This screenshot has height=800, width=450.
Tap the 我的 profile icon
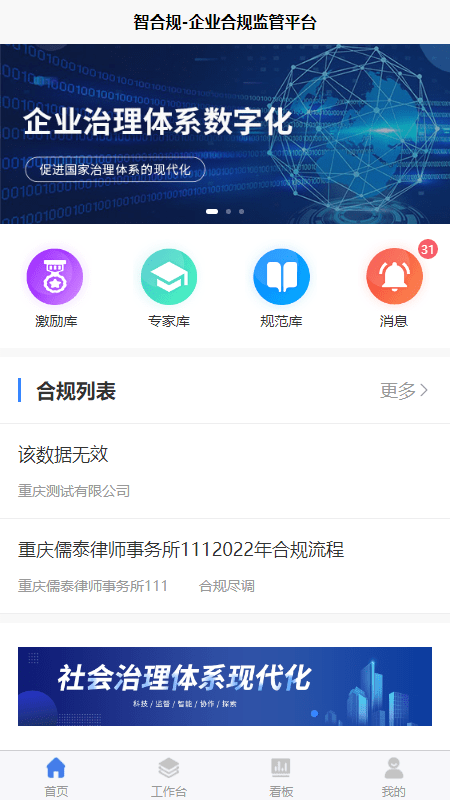point(394,767)
